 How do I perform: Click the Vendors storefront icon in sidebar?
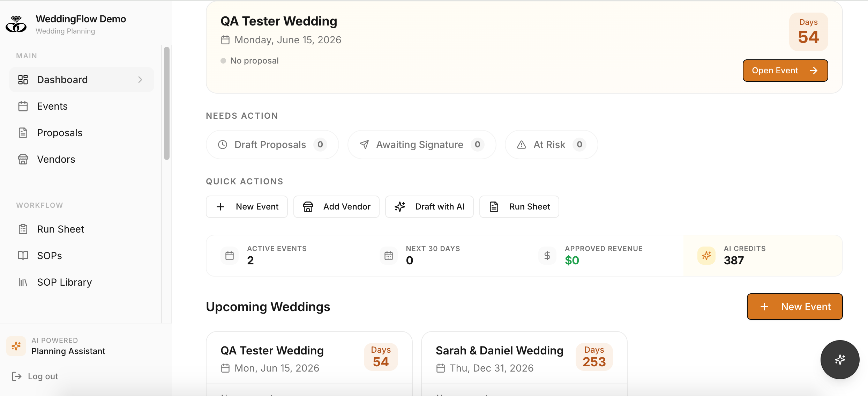coord(23,159)
